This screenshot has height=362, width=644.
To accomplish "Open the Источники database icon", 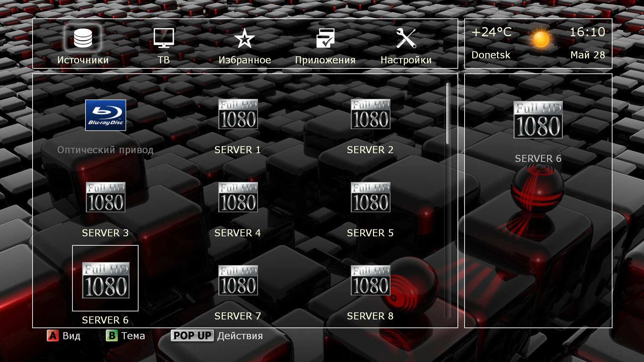I will pyautogui.click(x=83, y=38).
